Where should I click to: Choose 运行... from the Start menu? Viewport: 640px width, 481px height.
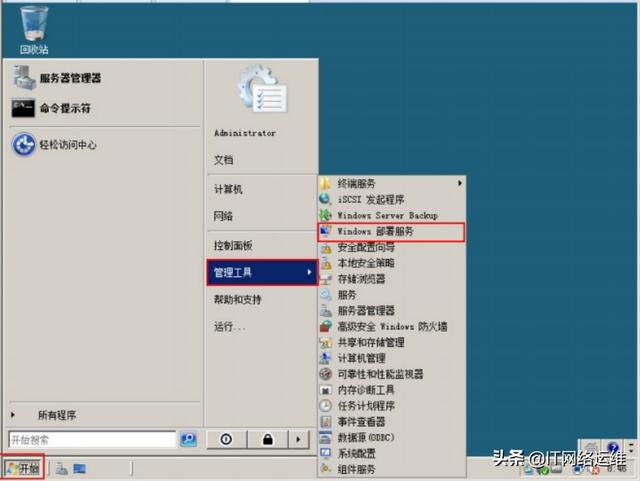[x=230, y=326]
